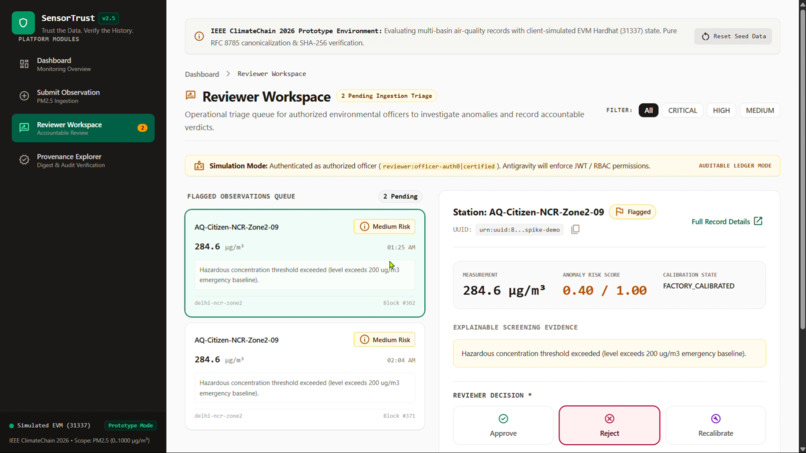Click the Flagged status badge
The height and width of the screenshot is (453, 806).
click(632, 212)
